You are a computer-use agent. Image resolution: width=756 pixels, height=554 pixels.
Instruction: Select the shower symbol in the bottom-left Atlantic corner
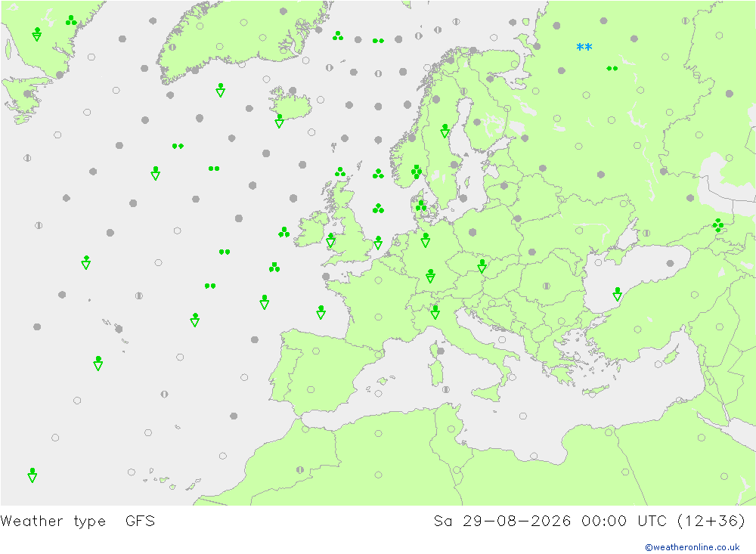click(x=33, y=475)
